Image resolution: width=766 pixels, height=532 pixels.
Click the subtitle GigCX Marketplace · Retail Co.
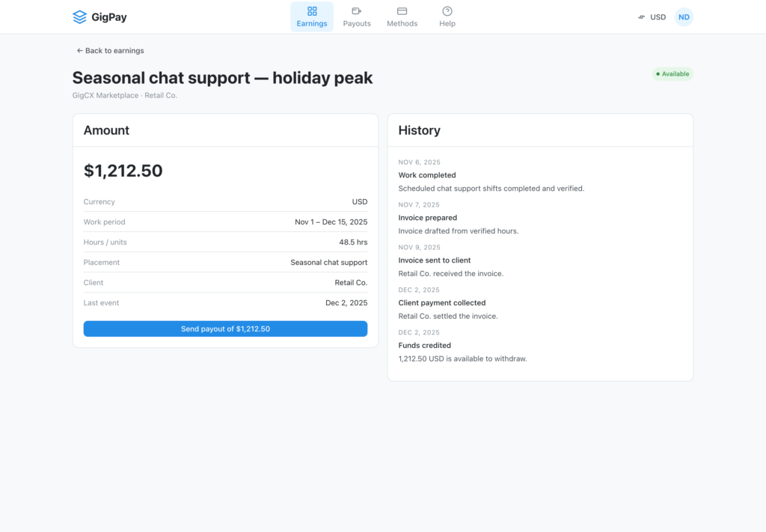tap(125, 95)
